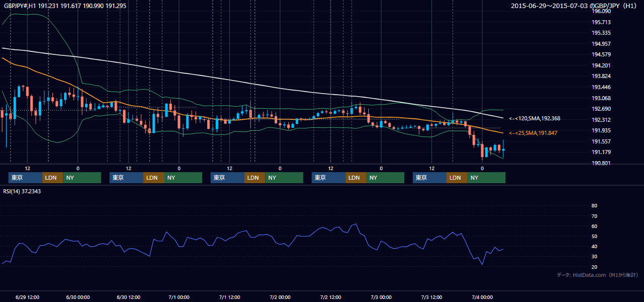Click the 7/3 12:00 time label
This screenshot has width=644, height=302.
(431, 297)
